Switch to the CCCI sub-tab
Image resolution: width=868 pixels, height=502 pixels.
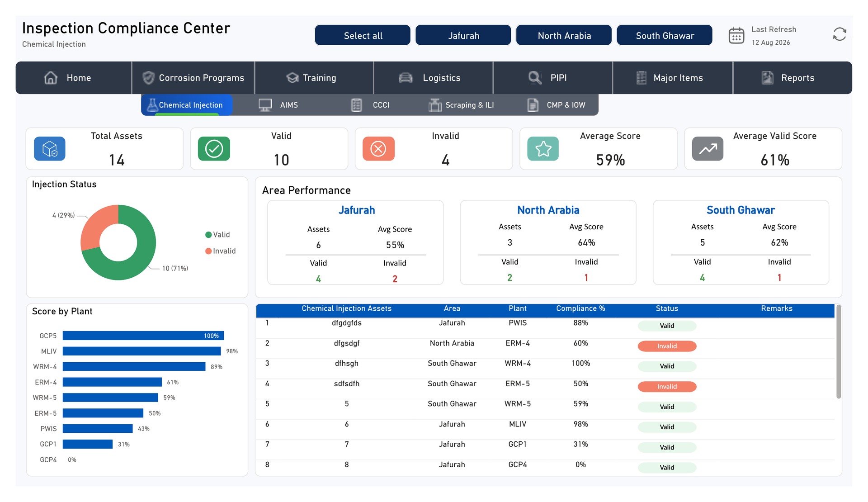(371, 105)
